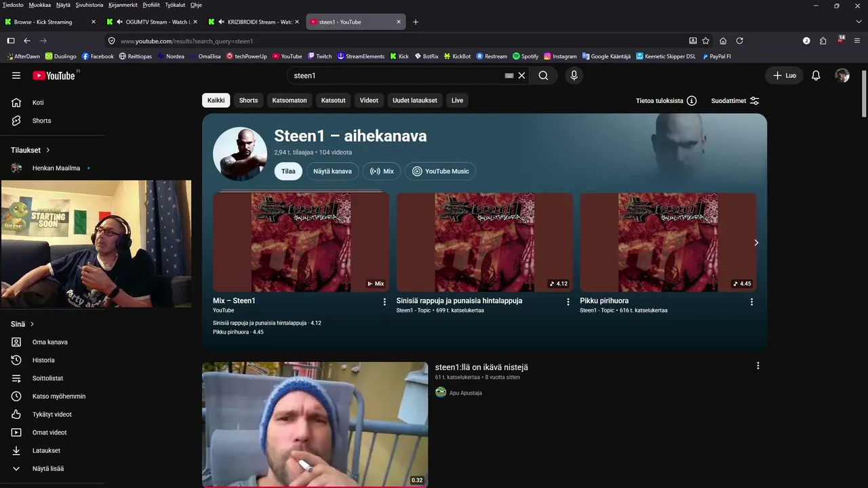The image size is (868, 488).
Task: Open Tietoa tuloksista info
Action: click(666, 101)
